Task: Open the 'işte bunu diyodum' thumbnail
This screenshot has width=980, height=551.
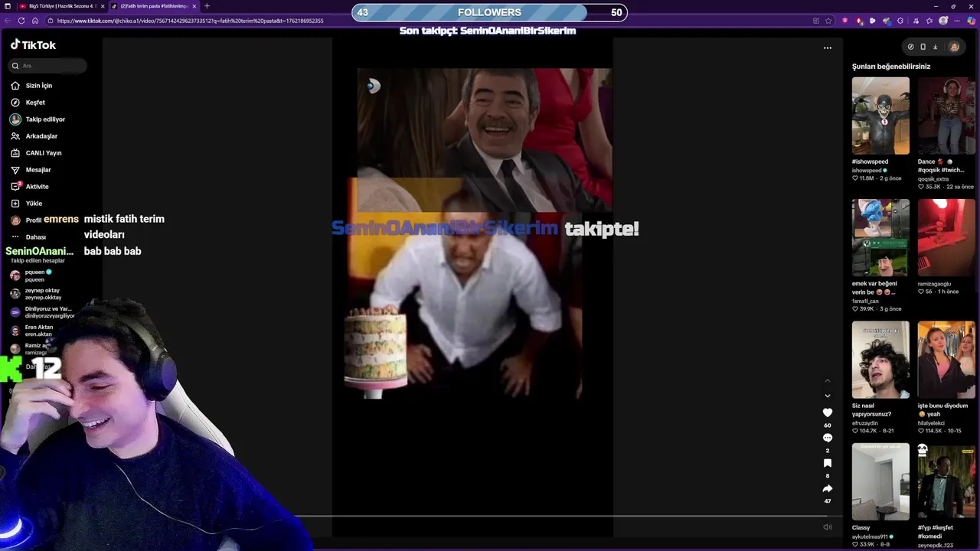Action: pyautogui.click(x=946, y=360)
